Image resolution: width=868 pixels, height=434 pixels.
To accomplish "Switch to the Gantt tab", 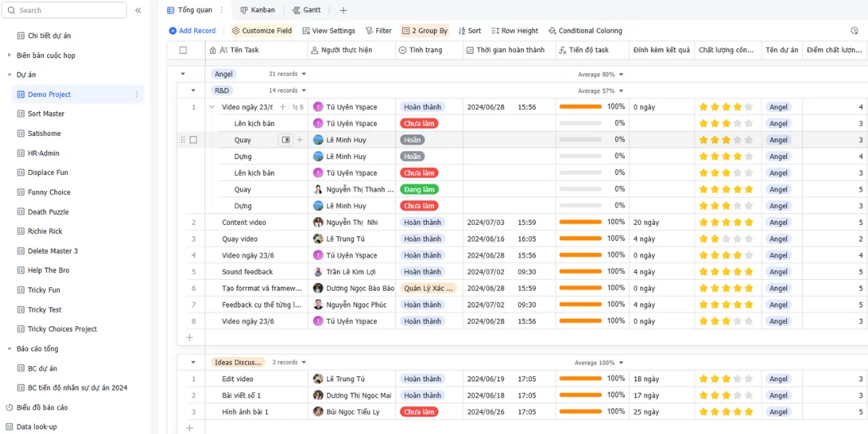I will click(x=307, y=10).
